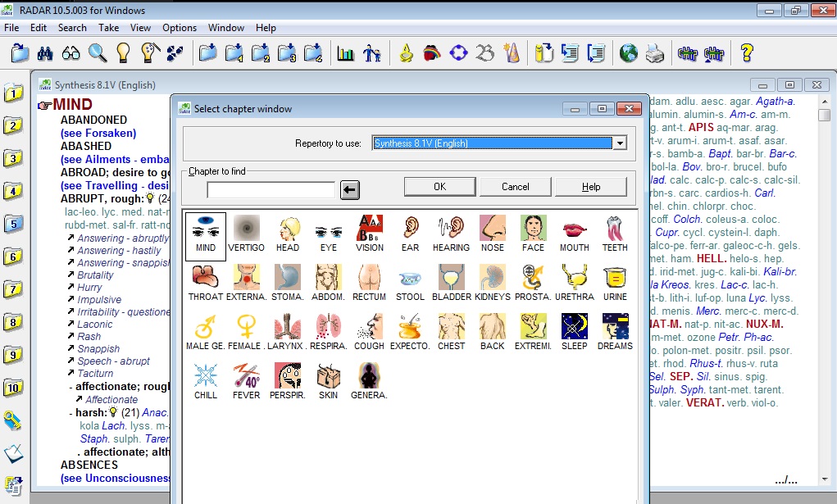The height and width of the screenshot is (504, 837).
Task: Choose the NOSE chapter icon
Action: 492,235
